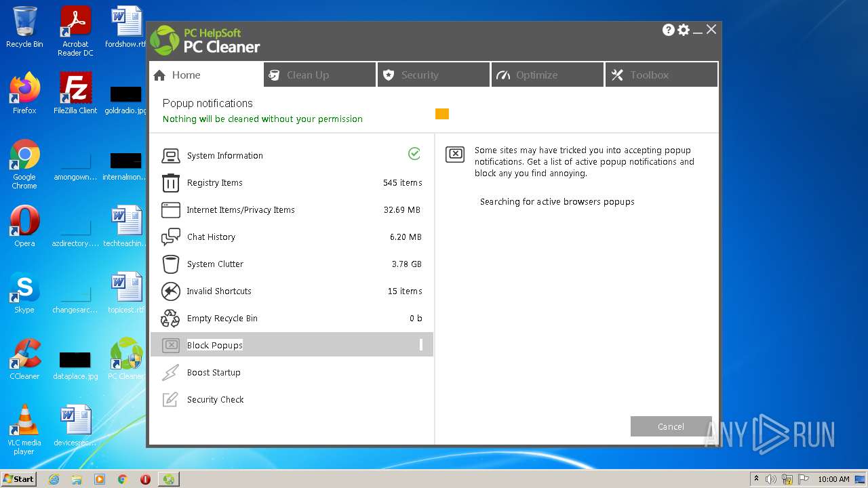Open Chrome from the taskbar
868x488 pixels.
123,479
